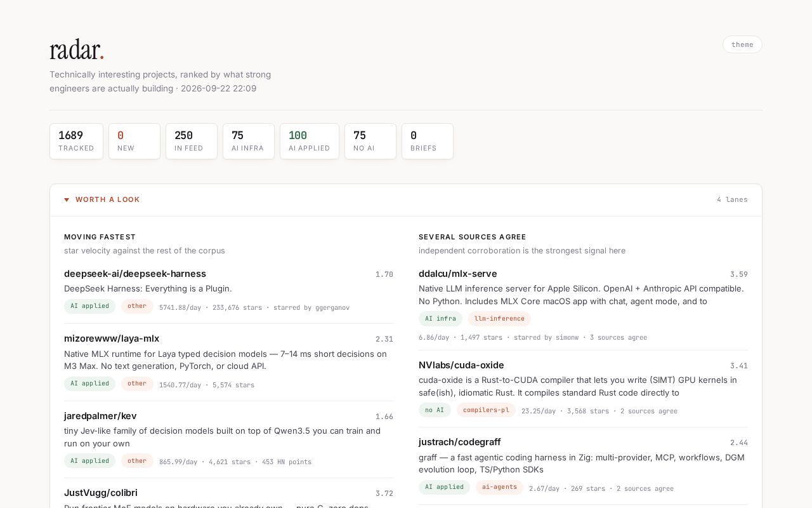Viewport: 812px width, 508px height.
Task: Filter by the No AI 75 card
Action: (x=370, y=141)
